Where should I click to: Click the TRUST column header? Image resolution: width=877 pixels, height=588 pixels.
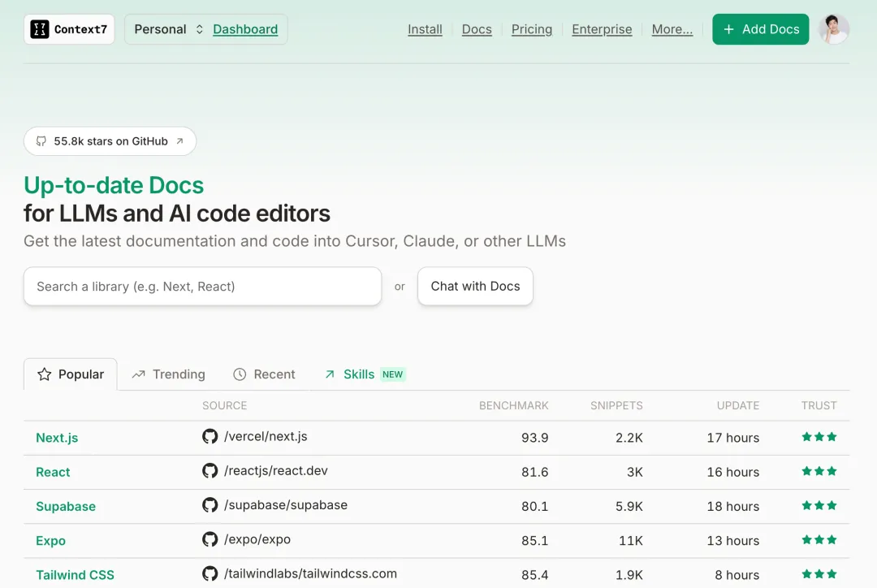point(819,405)
